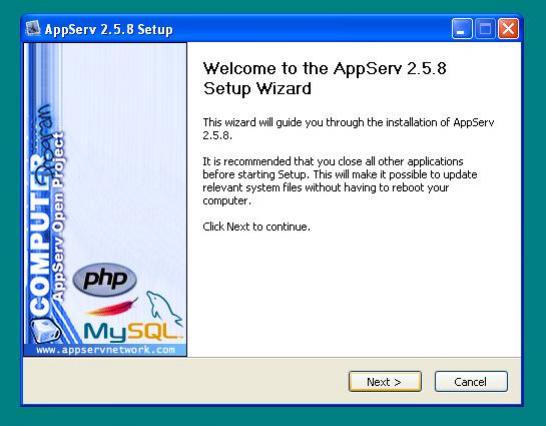
Task: Close the AppServ 2.5.8 Setup window
Action: 508,29
